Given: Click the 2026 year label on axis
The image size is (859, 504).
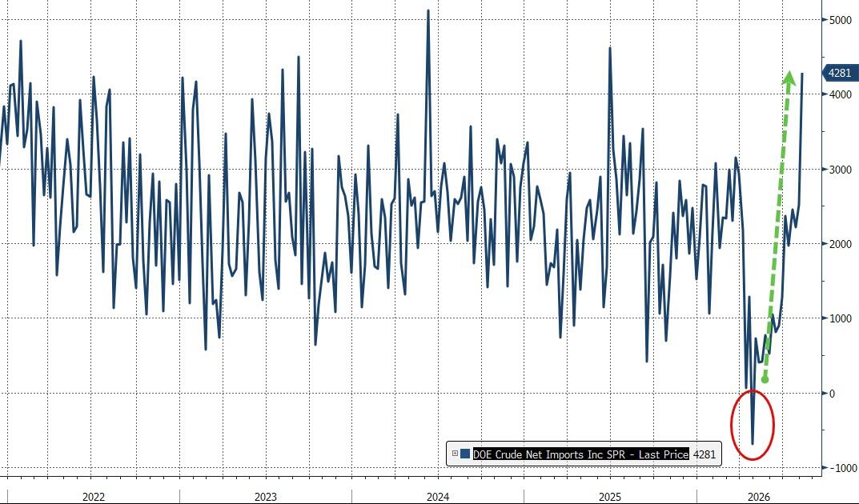Looking at the screenshot, I should pos(759,497).
